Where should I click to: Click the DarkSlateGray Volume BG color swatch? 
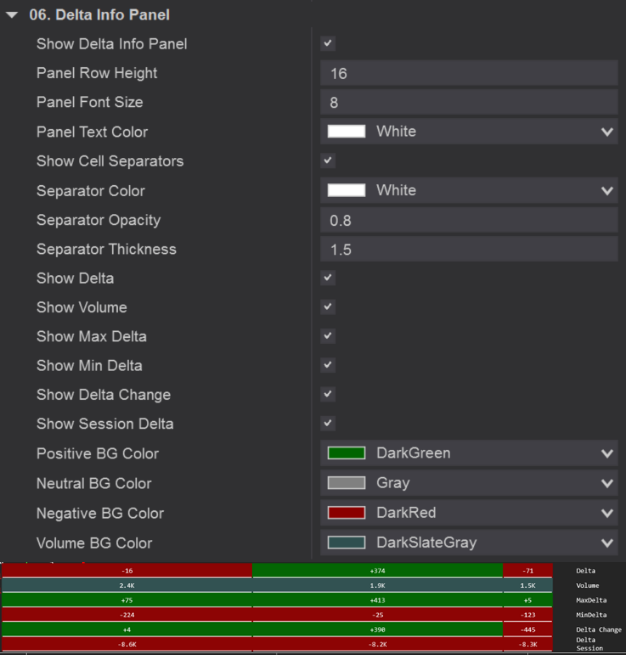346,543
